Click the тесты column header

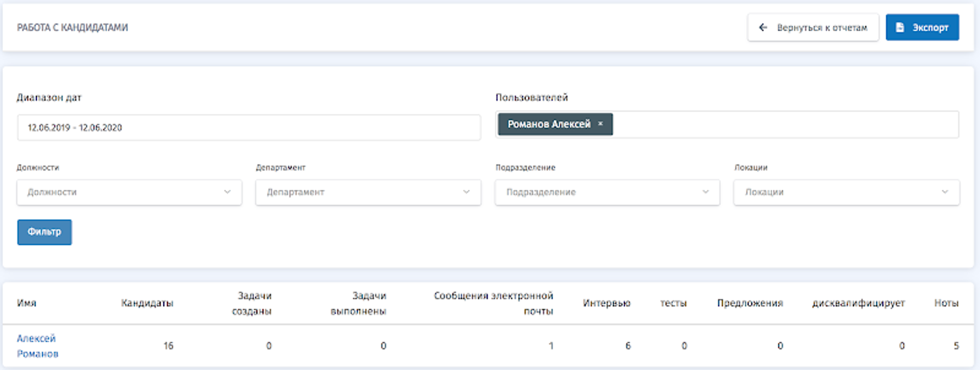[x=673, y=303]
